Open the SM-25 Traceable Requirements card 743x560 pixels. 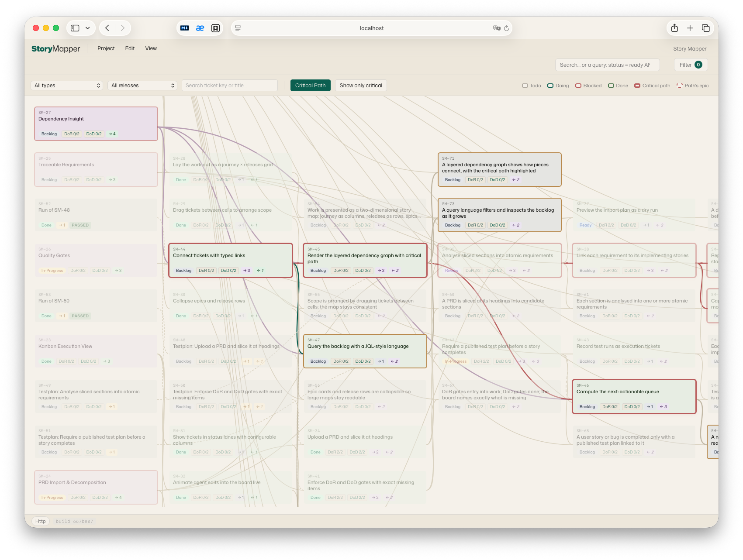(x=96, y=169)
